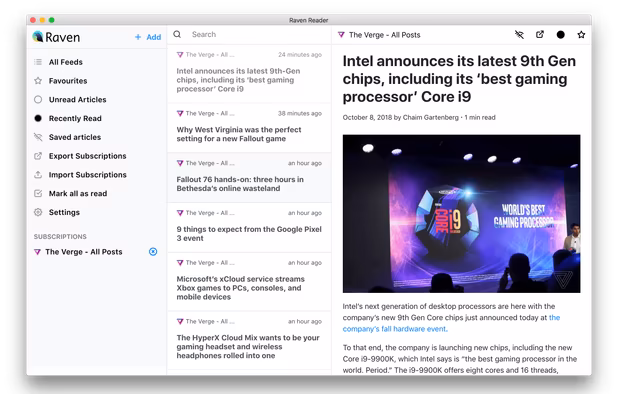Screen dimensions: 618x394
Task: Click the Export Subscriptions icon
Action: 38,156
